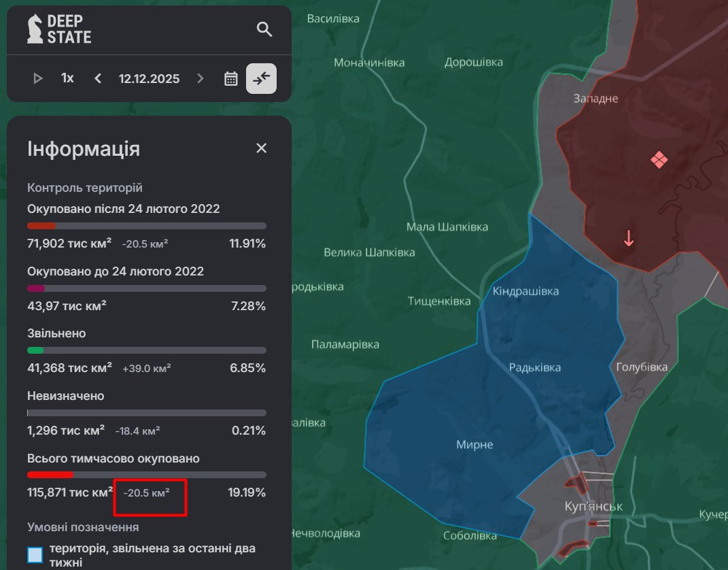This screenshot has height=570, width=728.
Task: Select the Соболівка village label
Action: (470, 535)
